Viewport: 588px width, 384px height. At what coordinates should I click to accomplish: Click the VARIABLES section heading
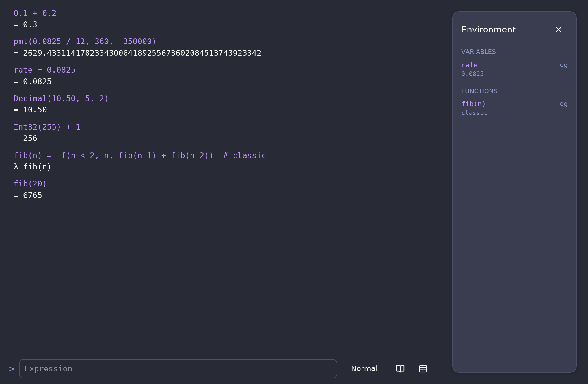point(478,52)
